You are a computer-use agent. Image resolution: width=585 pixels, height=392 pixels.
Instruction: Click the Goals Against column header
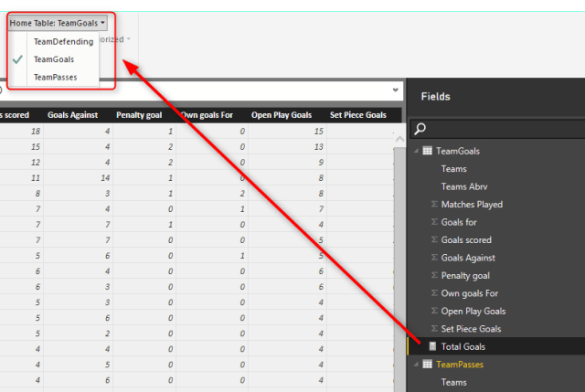point(72,115)
